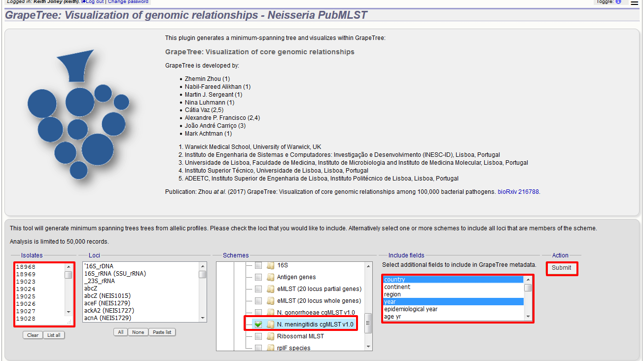Screen dimensions: 644x361
Task: Click Loci list scroll-down arrow
Action: [x=203, y=319]
